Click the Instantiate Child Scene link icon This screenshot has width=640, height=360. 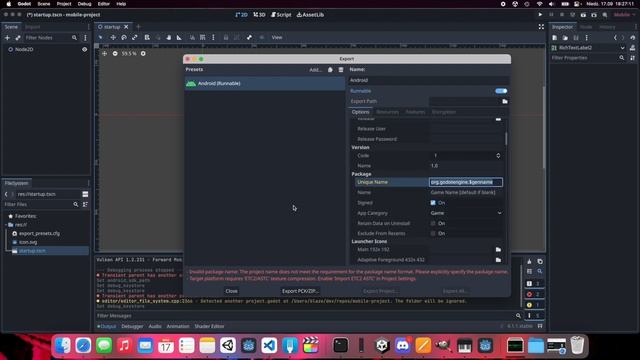pyautogui.click(x=18, y=38)
